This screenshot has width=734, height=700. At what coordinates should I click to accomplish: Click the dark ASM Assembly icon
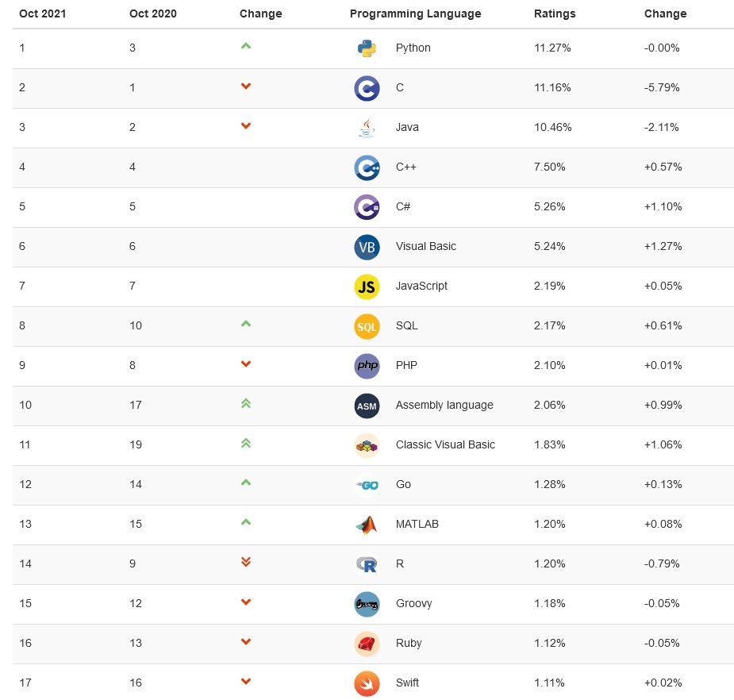367,406
